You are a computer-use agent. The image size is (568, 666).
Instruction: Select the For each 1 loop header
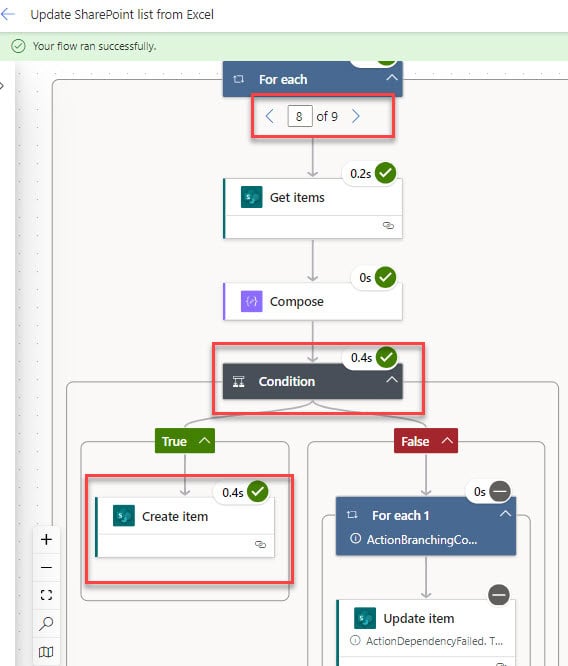coord(426,526)
